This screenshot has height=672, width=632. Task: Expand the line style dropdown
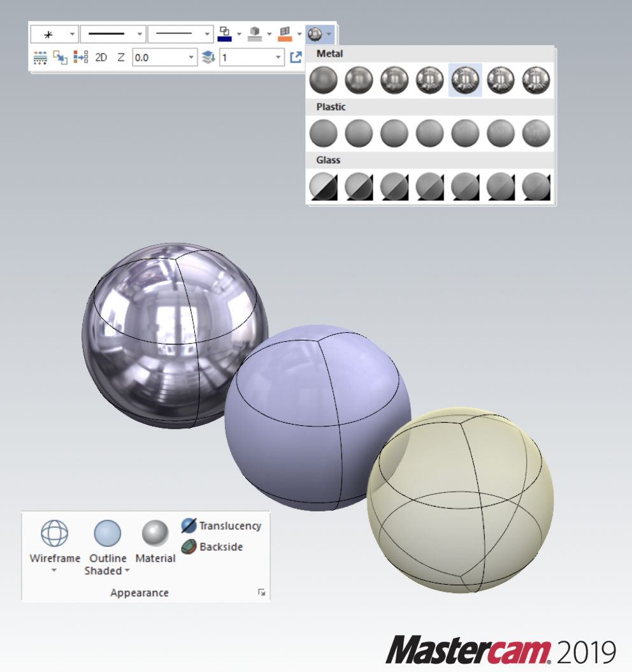point(140,33)
